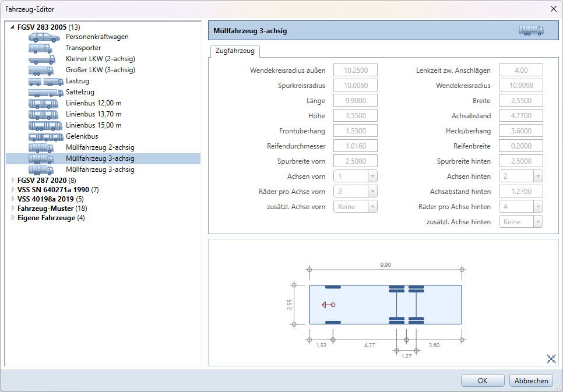Image resolution: width=563 pixels, height=392 pixels.
Task: Choose the Linienbus 12,00 m bus icon
Action: [x=44, y=104]
